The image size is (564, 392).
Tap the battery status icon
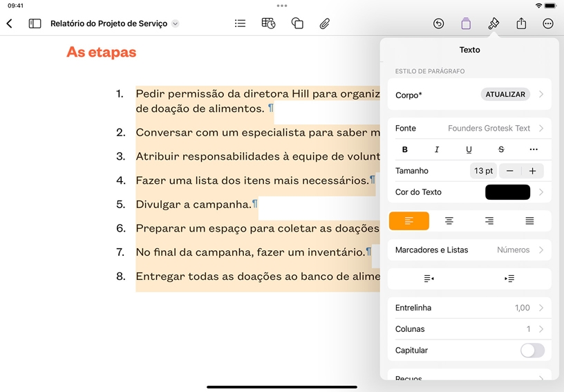(551, 6)
